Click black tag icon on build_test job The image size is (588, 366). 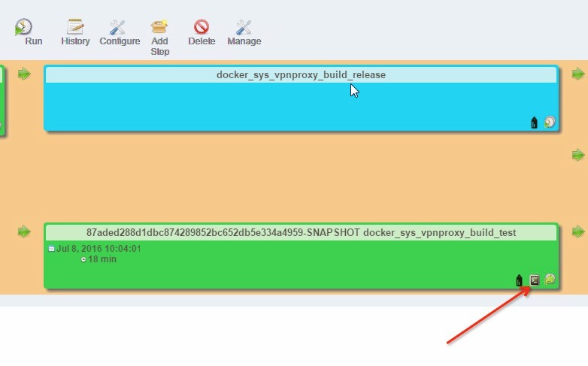coord(519,280)
